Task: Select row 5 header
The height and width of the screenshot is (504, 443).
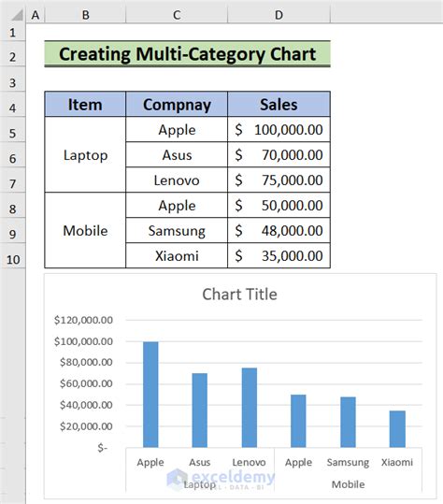Action: pyautogui.click(x=12, y=133)
